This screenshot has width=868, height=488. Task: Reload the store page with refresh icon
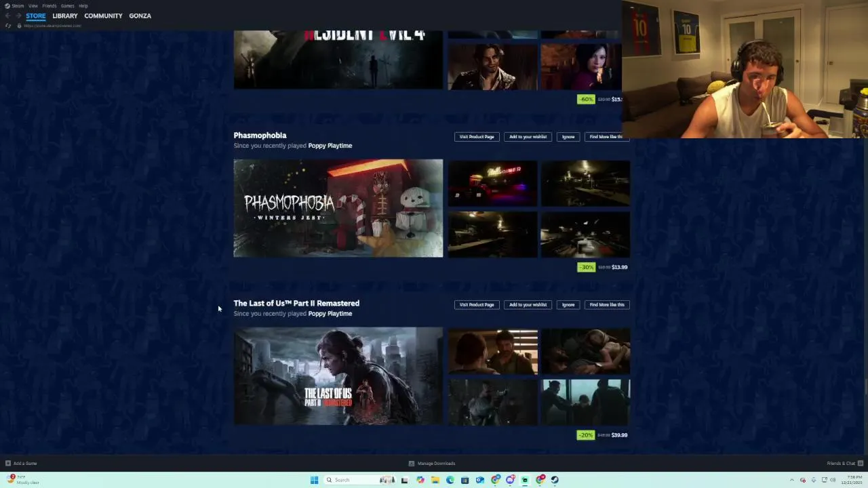click(8, 26)
